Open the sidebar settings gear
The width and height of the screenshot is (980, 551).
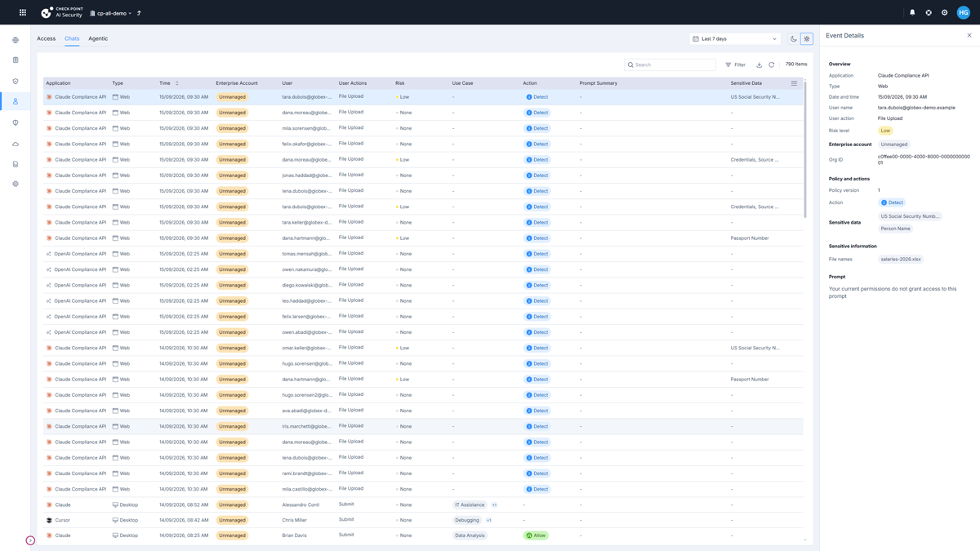tap(16, 184)
